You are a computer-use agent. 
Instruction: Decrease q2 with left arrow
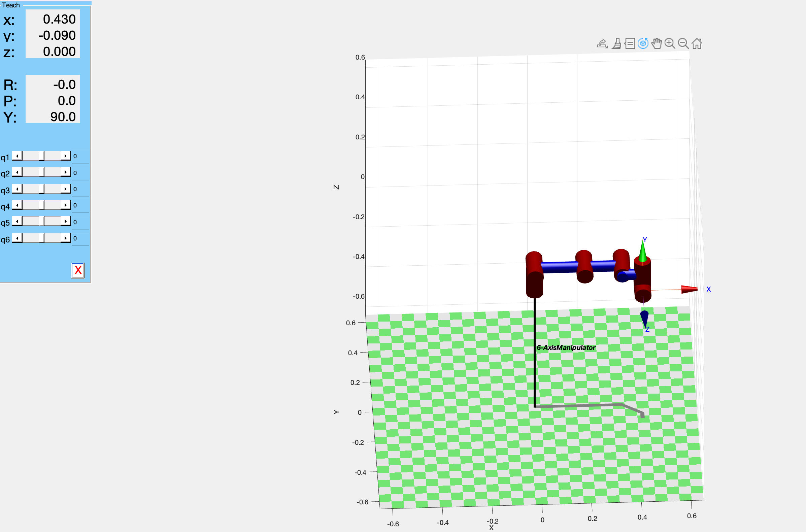[x=17, y=172]
